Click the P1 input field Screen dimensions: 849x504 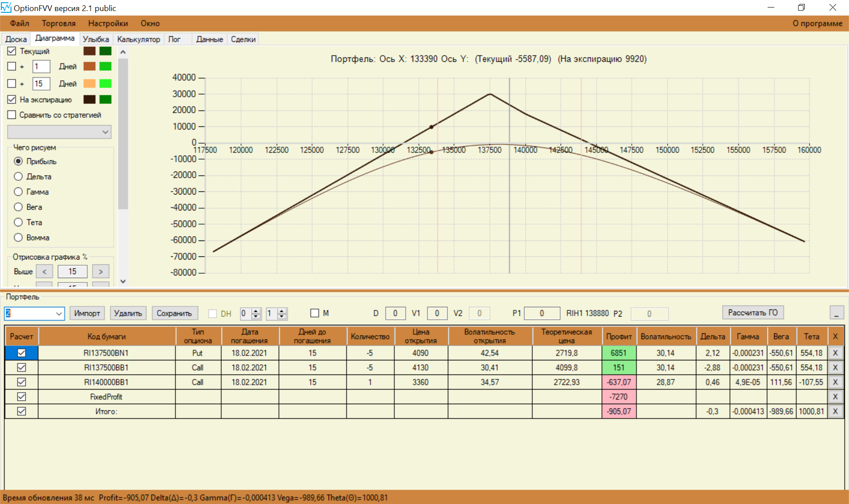[542, 313]
